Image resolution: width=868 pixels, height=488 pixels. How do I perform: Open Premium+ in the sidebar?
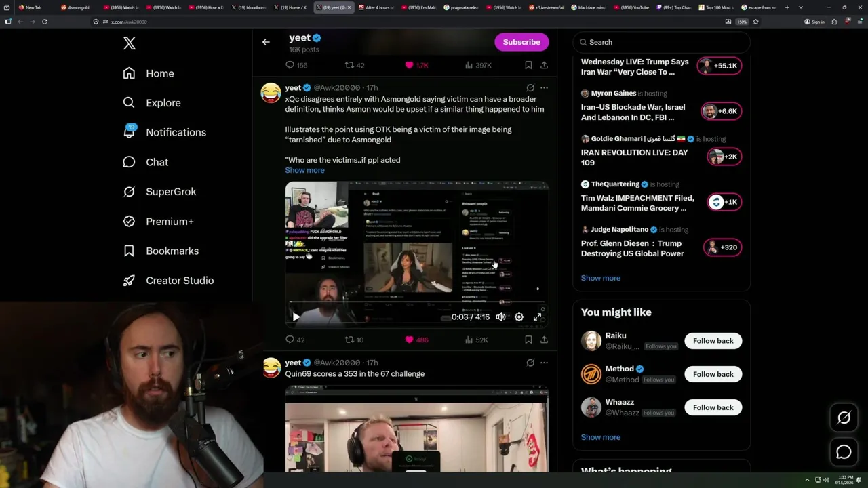[158, 221]
